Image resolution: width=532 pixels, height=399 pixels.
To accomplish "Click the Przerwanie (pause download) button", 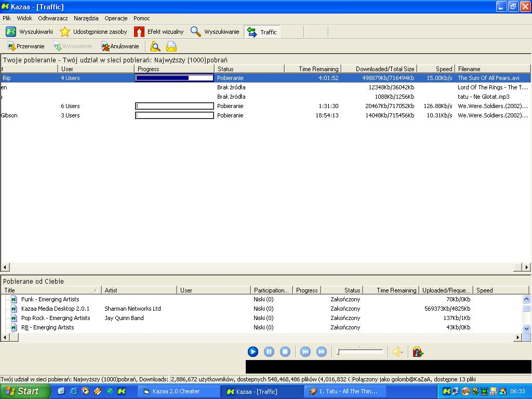I will pos(26,46).
